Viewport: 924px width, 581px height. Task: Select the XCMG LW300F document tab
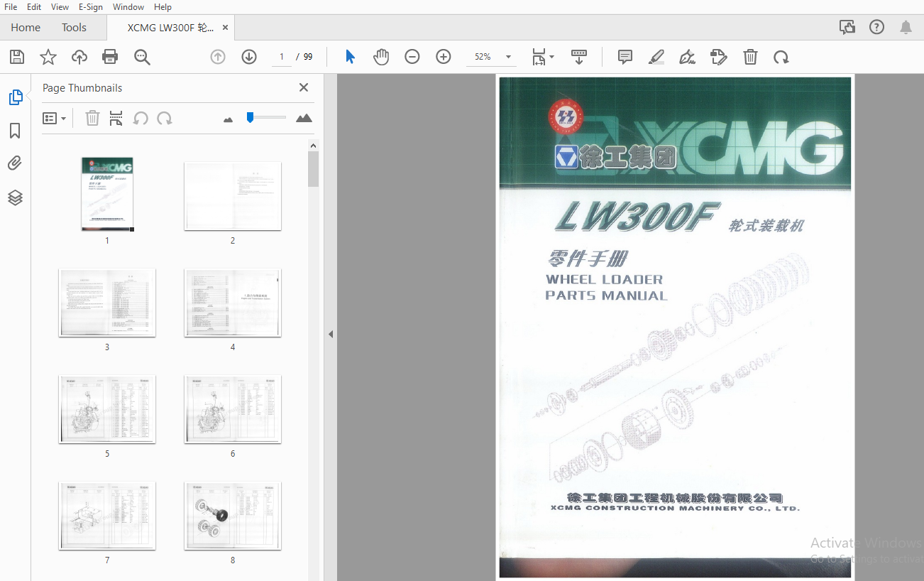pyautogui.click(x=170, y=28)
